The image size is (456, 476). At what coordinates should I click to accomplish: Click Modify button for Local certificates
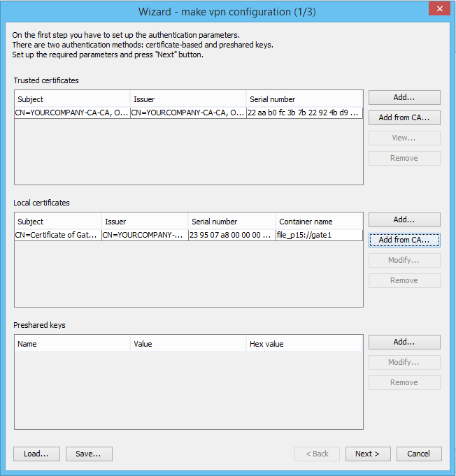[404, 261]
